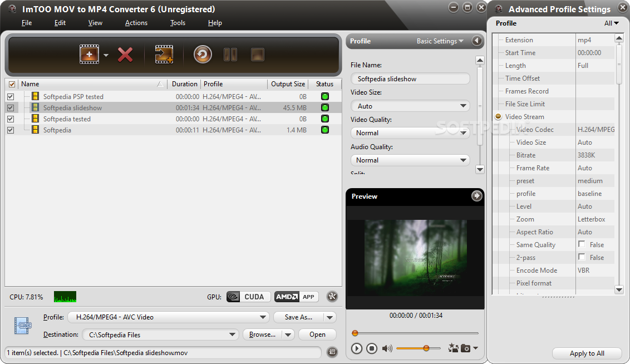Open the Destination folder combo box
The width and height of the screenshot is (630, 364).
[160, 335]
